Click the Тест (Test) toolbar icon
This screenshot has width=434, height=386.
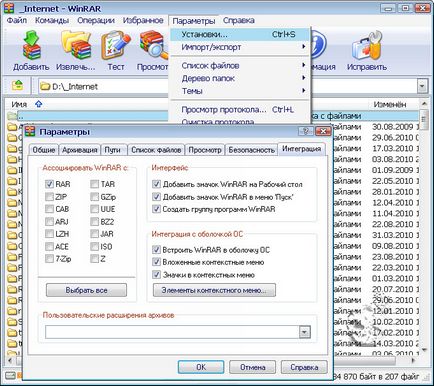pos(115,46)
